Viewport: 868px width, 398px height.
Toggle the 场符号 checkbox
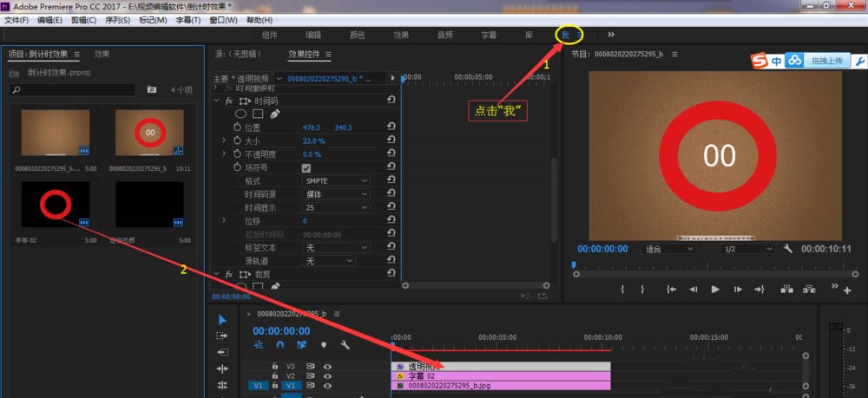point(306,167)
